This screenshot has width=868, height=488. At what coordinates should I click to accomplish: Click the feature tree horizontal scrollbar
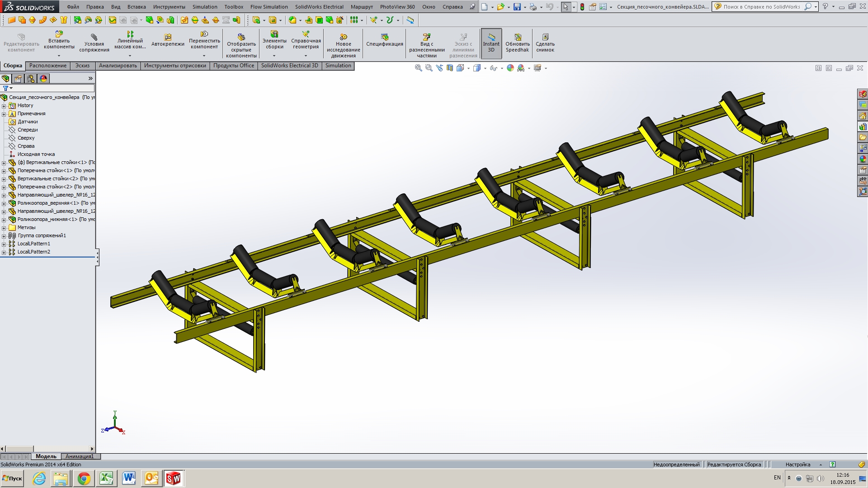[x=47, y=449]
